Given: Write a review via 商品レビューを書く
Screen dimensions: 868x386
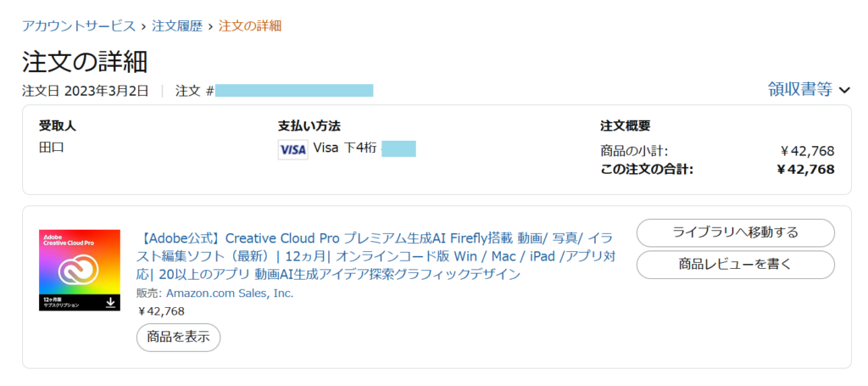Looking at the screenshot, I should [735, 264].
